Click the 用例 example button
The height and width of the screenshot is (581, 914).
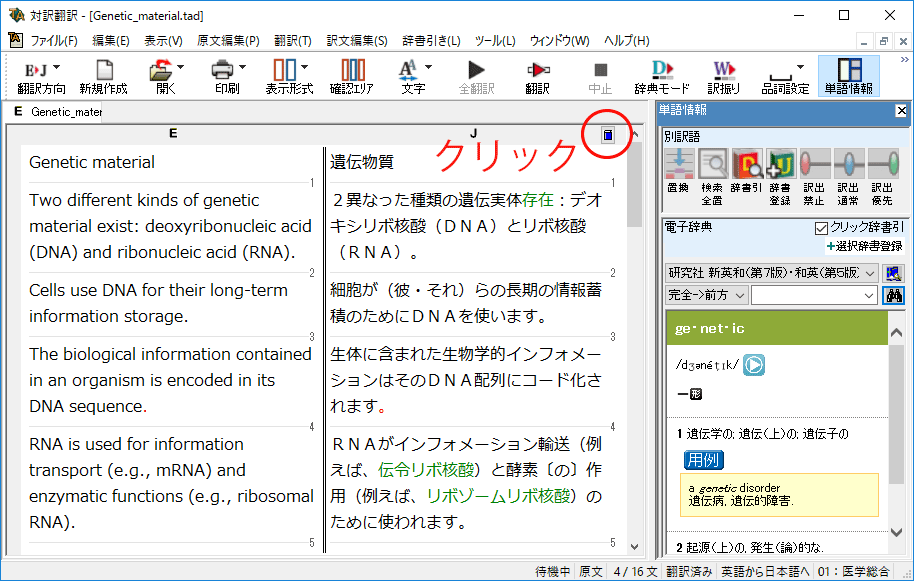click(704, 460)
